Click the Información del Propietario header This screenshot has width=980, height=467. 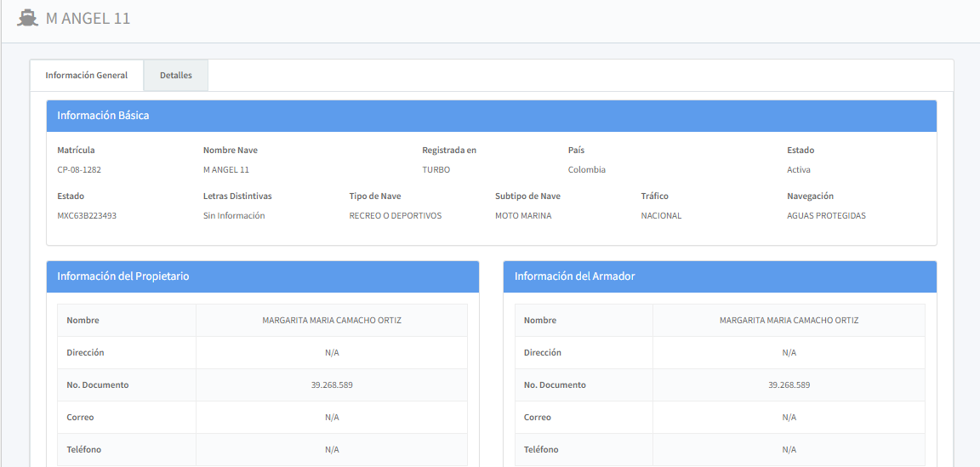(x=262, y=276)
